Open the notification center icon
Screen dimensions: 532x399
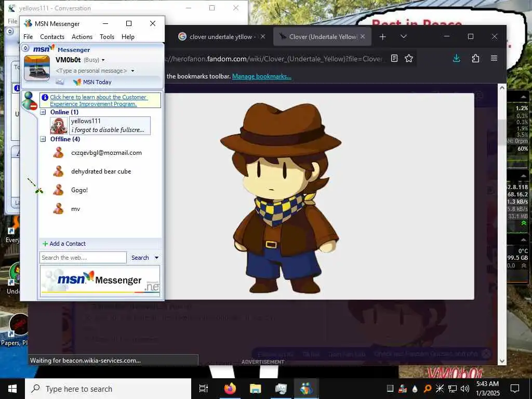515,389
